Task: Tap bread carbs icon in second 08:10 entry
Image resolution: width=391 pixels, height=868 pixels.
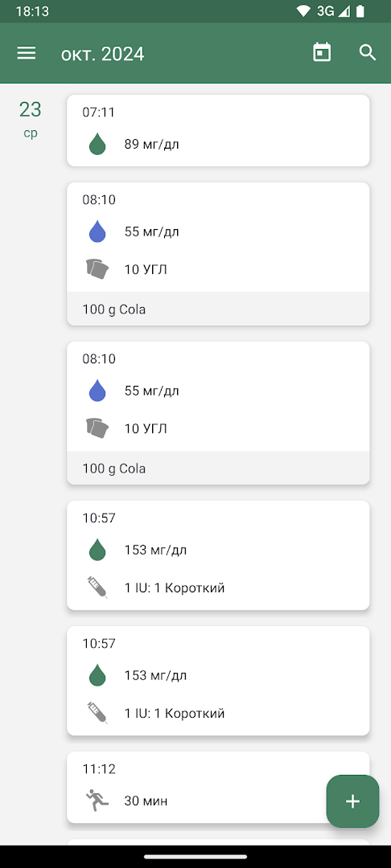Action: 97,428
